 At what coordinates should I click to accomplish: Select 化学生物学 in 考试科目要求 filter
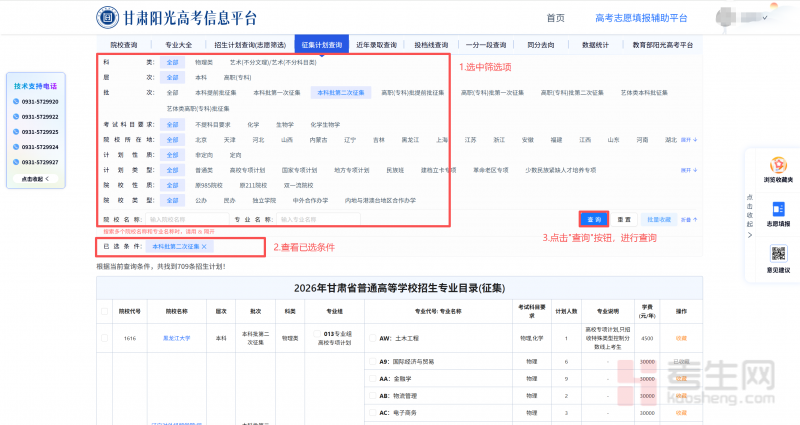[325, 124]
